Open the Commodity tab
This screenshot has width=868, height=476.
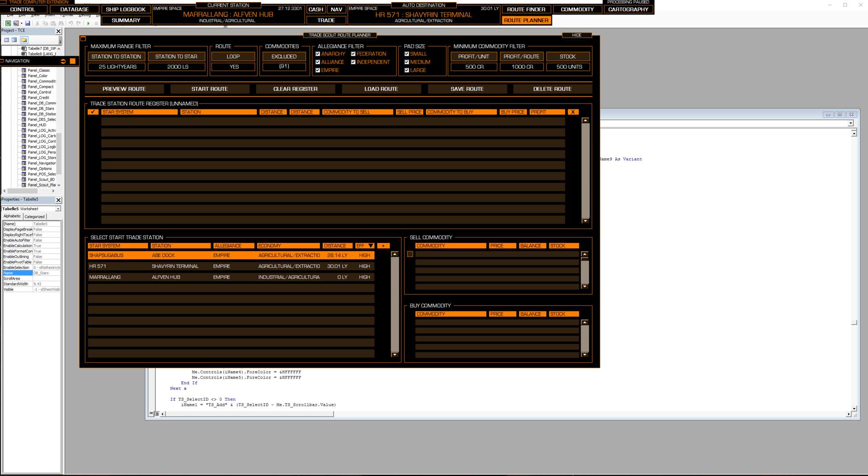[x=577, y=9]
